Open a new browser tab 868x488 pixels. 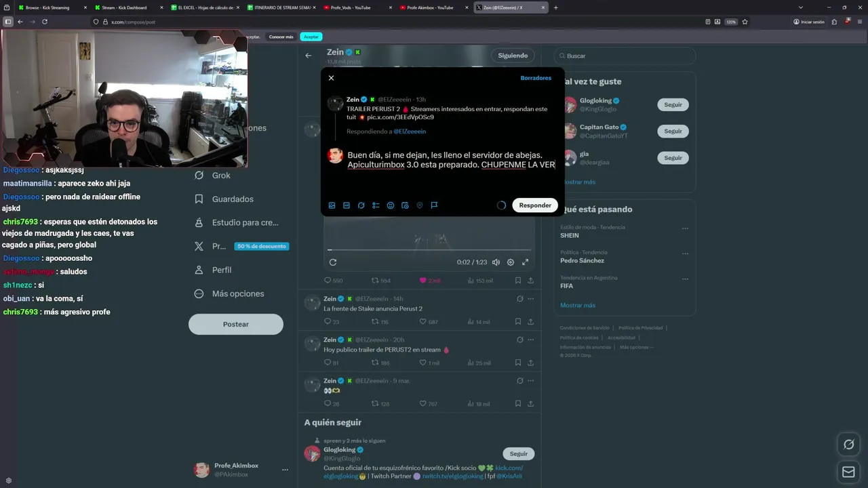click(556, 7)
